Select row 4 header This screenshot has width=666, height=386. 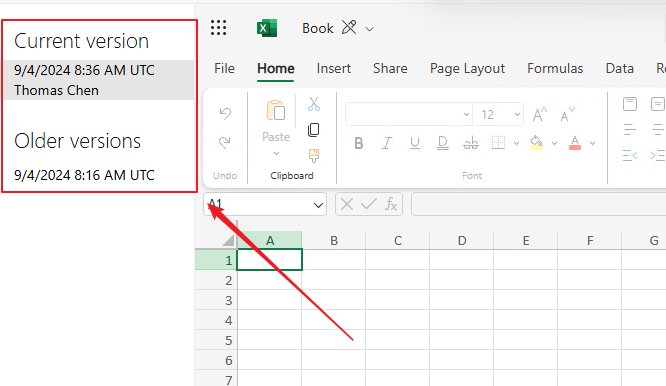216,320
